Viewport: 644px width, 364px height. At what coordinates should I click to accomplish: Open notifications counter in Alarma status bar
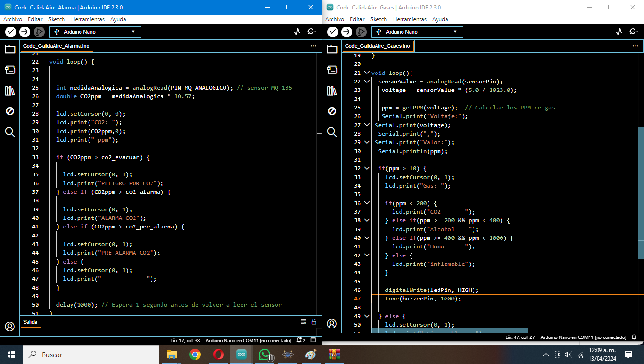(x=301, y=340)
